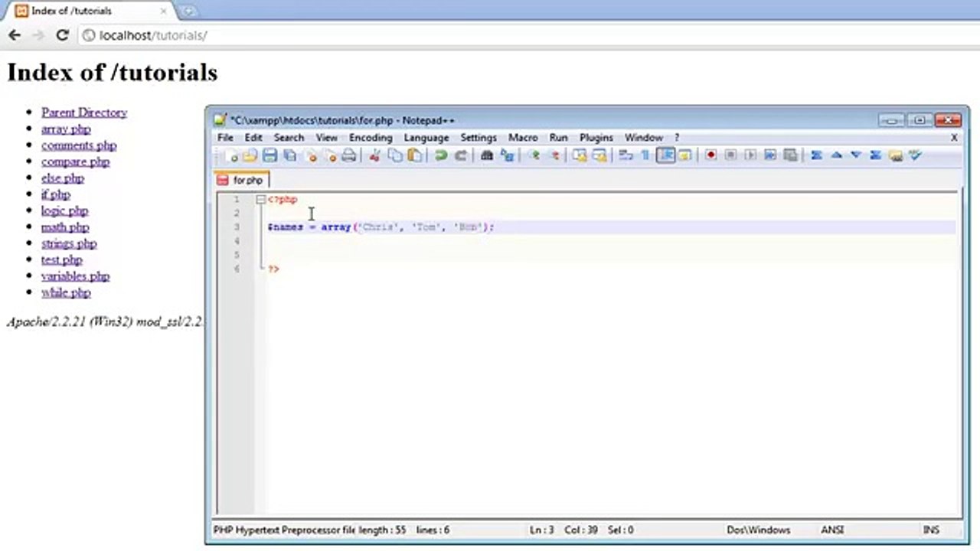This screenshot has width=980, height=551.
Task: Click the INS indicator in the status bar
Action: click(931, 530)
